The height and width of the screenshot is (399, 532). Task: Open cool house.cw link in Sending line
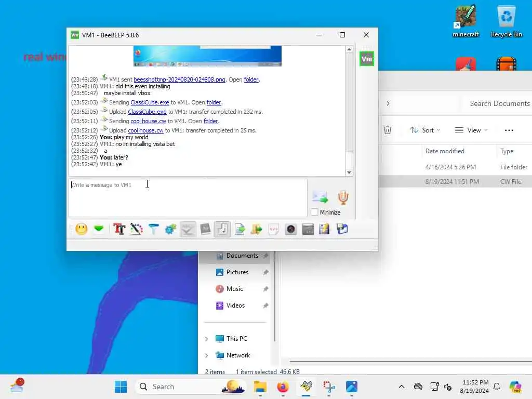(148, 121)
